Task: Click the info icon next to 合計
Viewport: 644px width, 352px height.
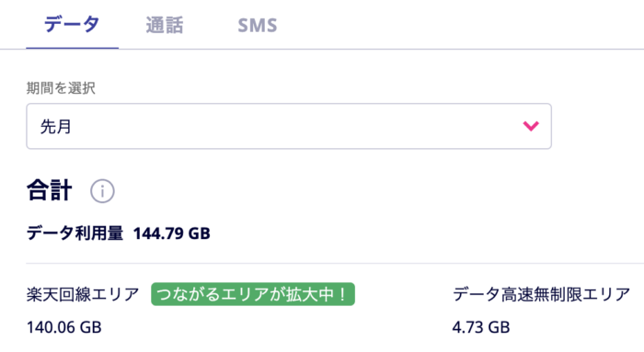Action: point(102,191)
